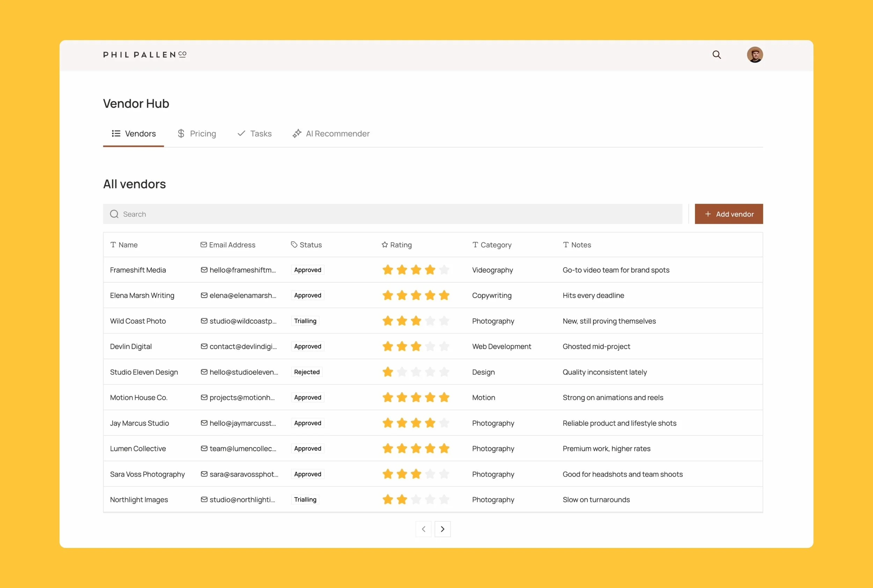
Task: Switch to the Pricing tab
Action: point(197,133)
